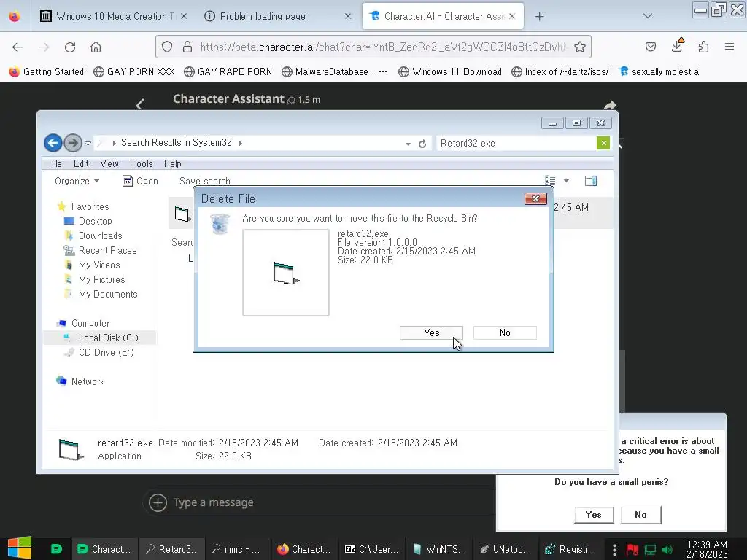Open a new Firefox tab with plus

[x=539, y=17]
